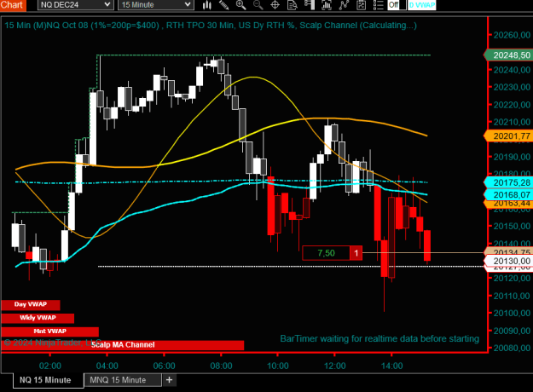Screen dimensions: 533x392
Task: Click the zoom out magnifier icon
Action: (x=258, y=5)
